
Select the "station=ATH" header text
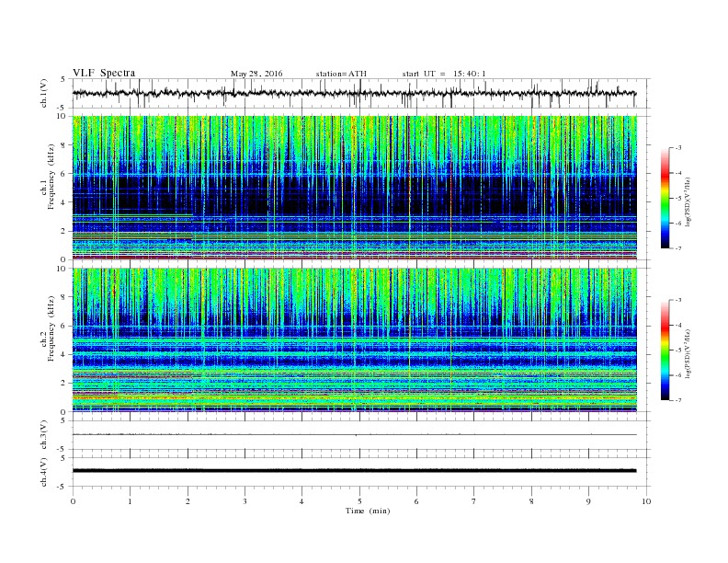point(341,74)
